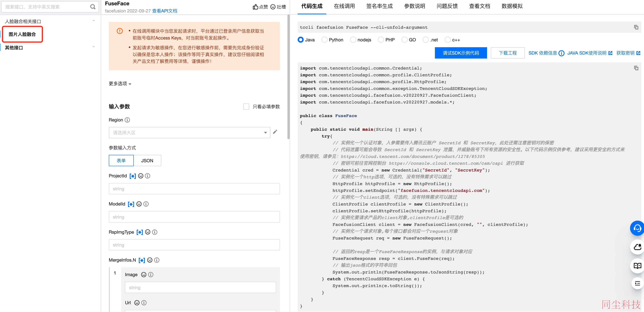Open the 代码生成 tab

click(312, 6)
